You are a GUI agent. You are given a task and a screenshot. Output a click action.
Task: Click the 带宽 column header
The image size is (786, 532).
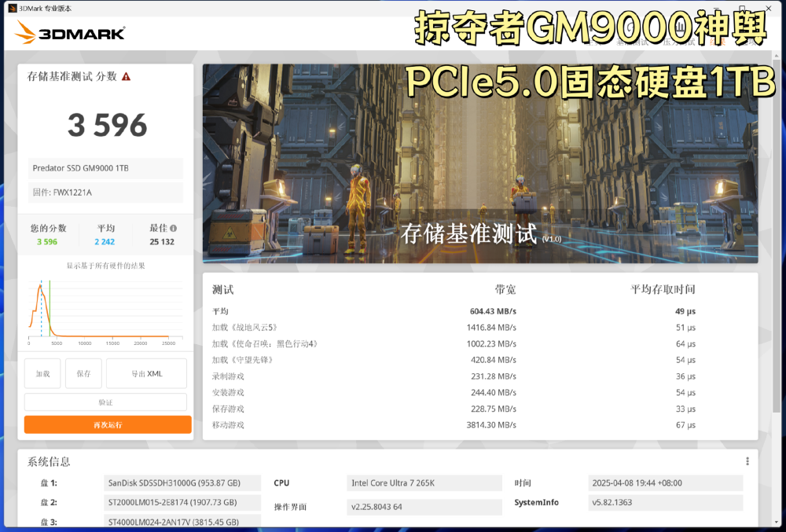tap(505, 289)
